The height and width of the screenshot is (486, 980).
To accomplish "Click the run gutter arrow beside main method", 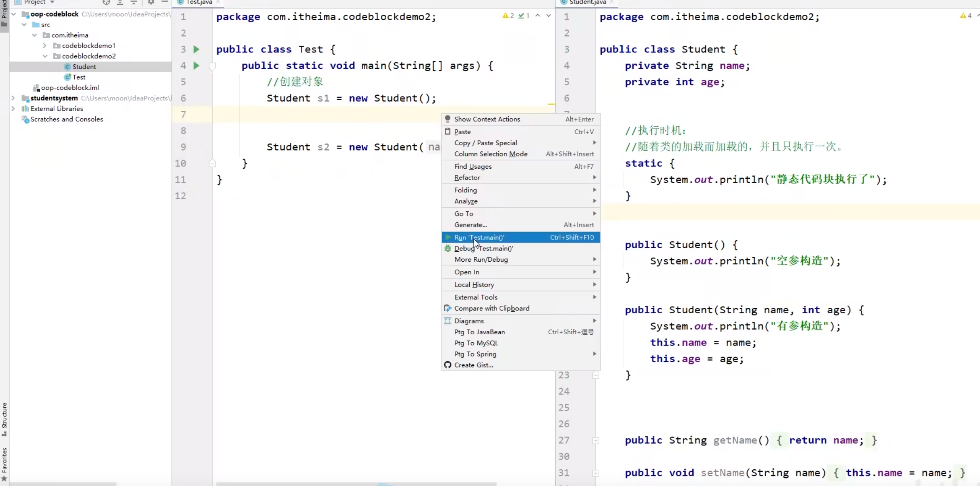I will 196,66.
